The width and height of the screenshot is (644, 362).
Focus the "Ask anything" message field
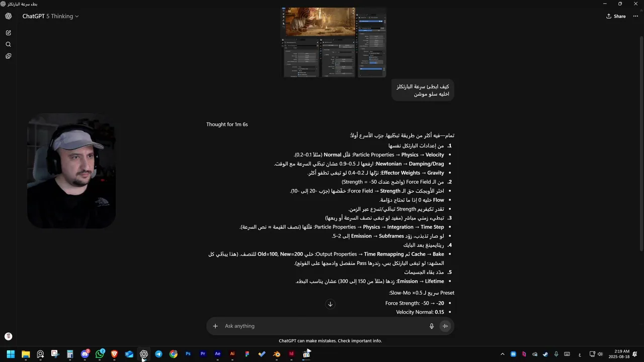[x=322, y=326]
